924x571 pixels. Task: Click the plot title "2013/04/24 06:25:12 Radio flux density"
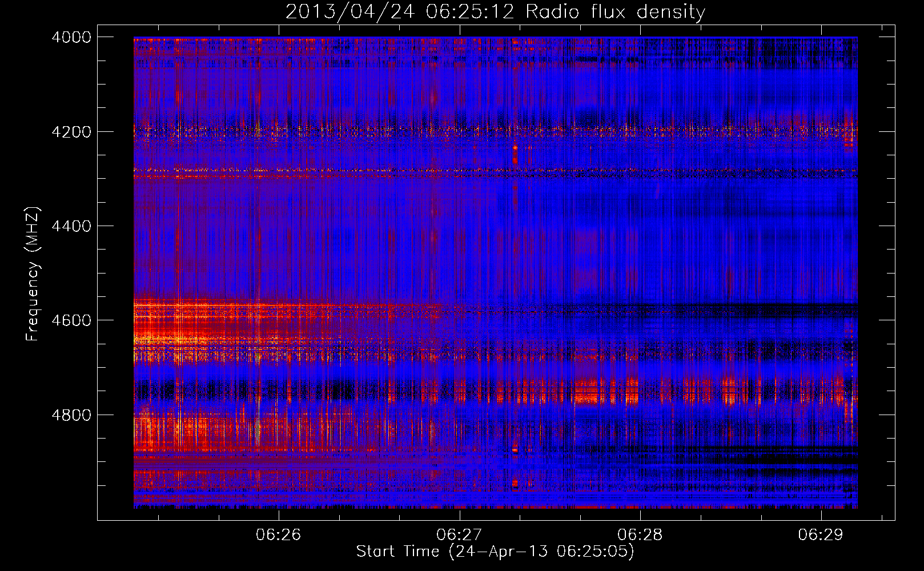click(x=495, y=12)
